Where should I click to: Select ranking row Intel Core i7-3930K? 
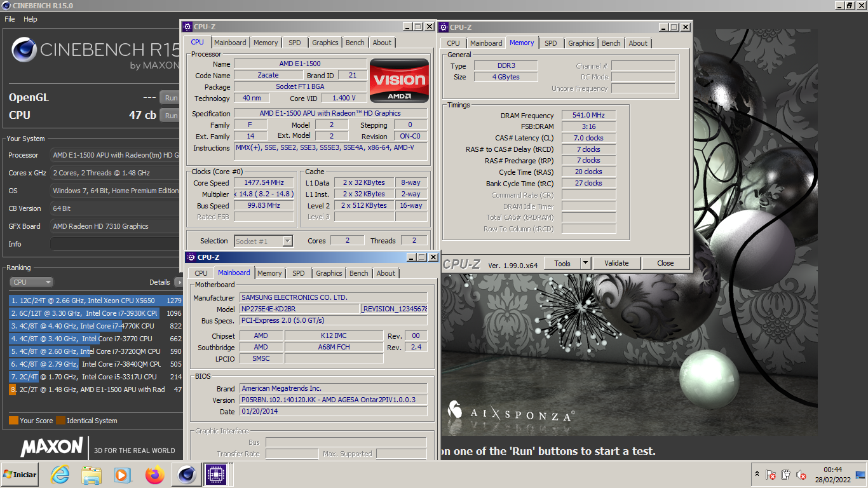96,313
